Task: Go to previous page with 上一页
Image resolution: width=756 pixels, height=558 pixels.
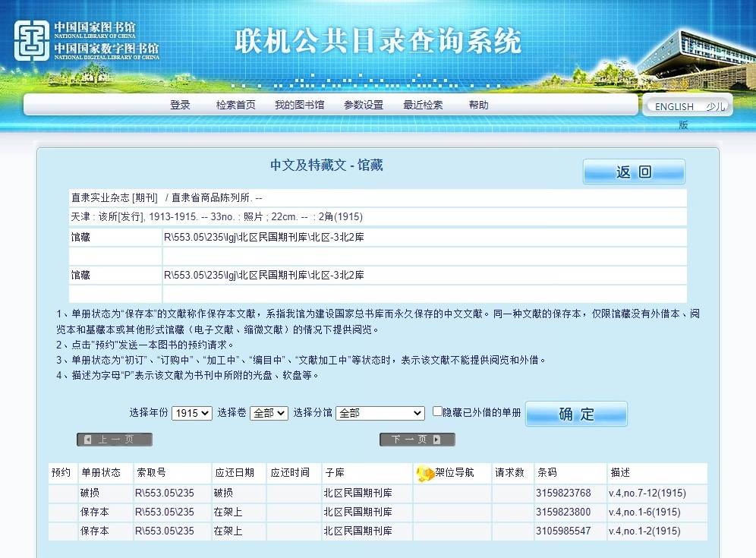Action: [114, 440]
